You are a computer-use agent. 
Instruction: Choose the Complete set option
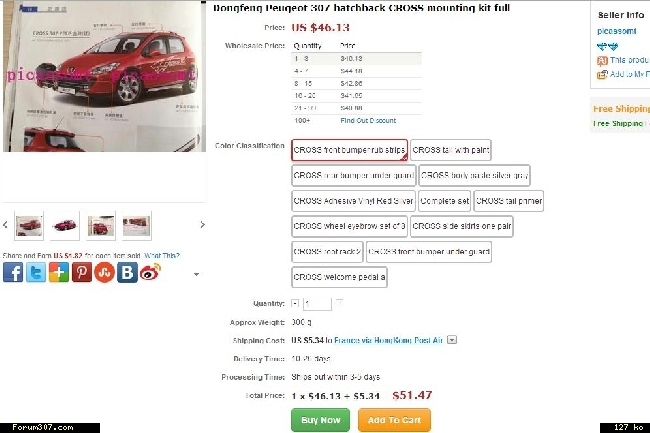coord(444,201)
